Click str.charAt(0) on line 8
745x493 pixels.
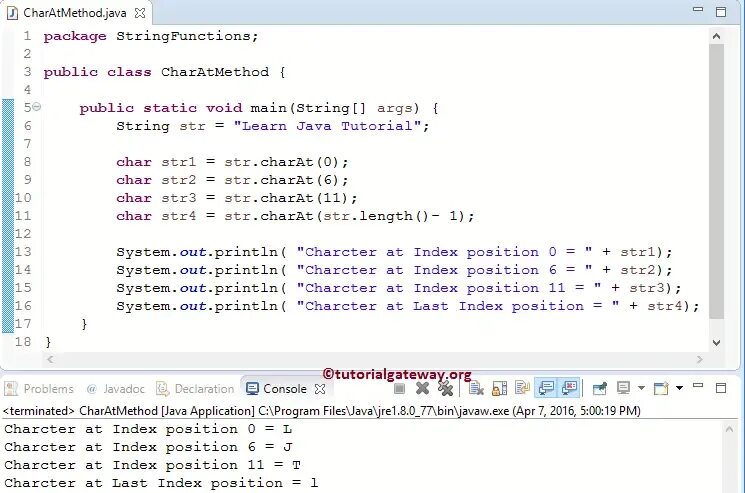click(281, 162)
